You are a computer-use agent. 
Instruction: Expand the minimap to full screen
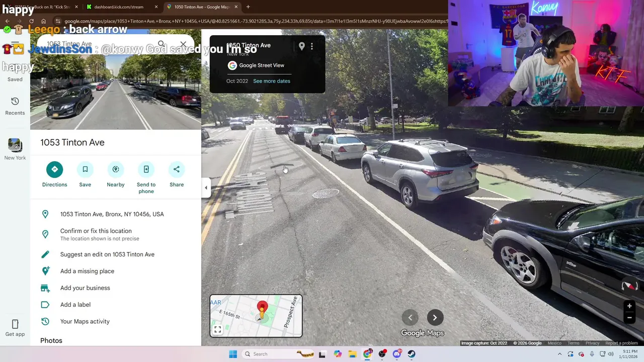(218, 330)
